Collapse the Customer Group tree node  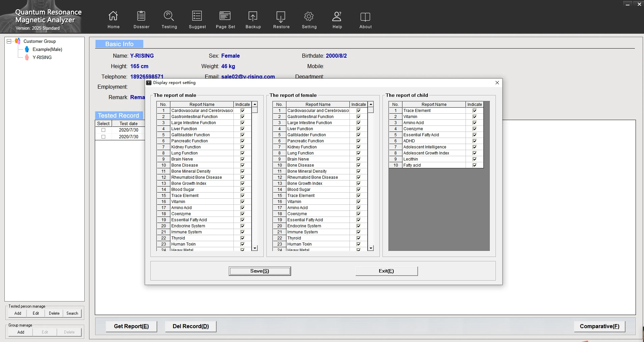(9, 41)
